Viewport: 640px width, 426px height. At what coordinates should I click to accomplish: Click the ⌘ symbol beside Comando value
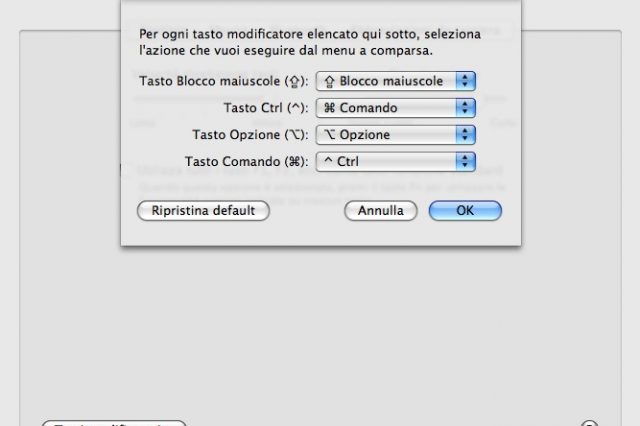[x=329, y=107]
